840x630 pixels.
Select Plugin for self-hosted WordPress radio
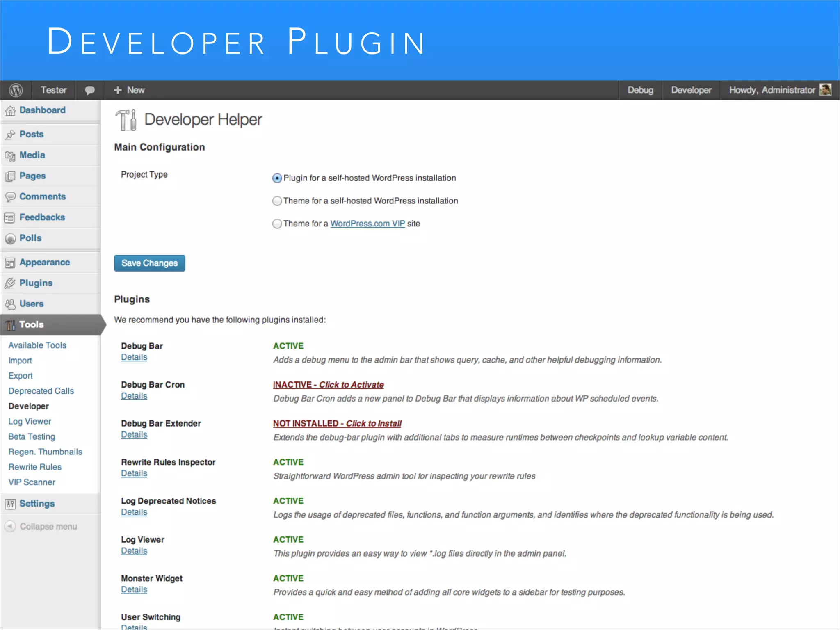277,178
